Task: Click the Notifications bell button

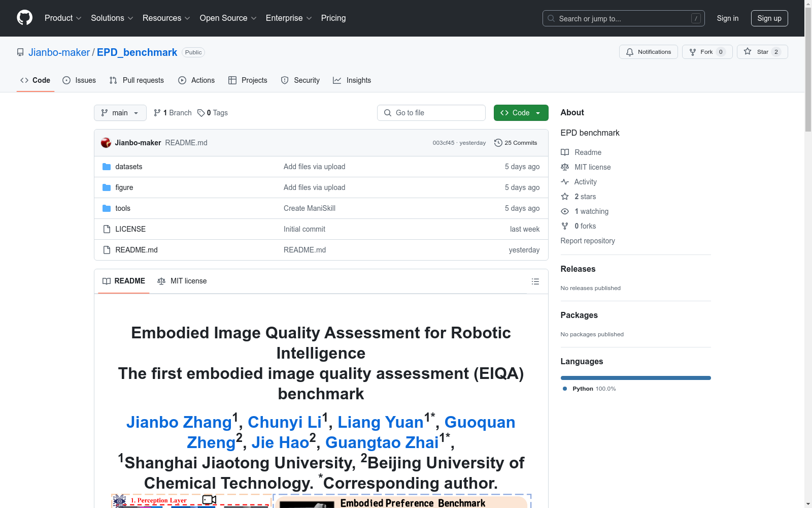Action: coord(648,52)
